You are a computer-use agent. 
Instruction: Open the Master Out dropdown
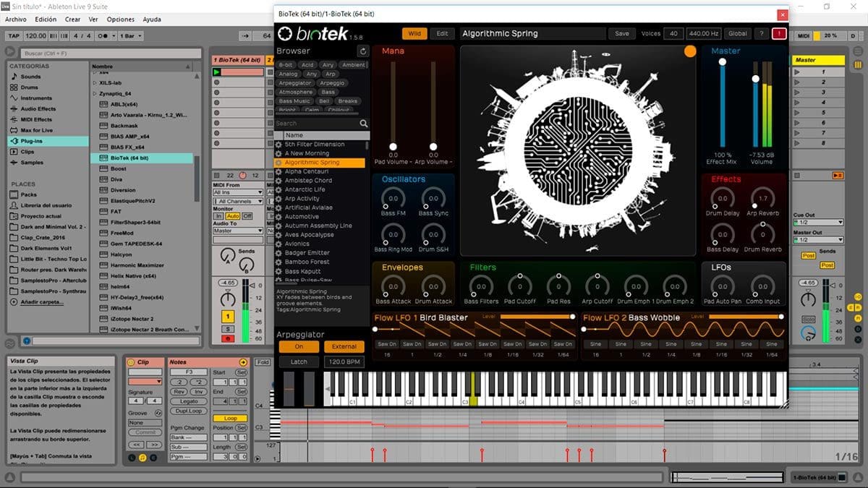coord(818,240)
